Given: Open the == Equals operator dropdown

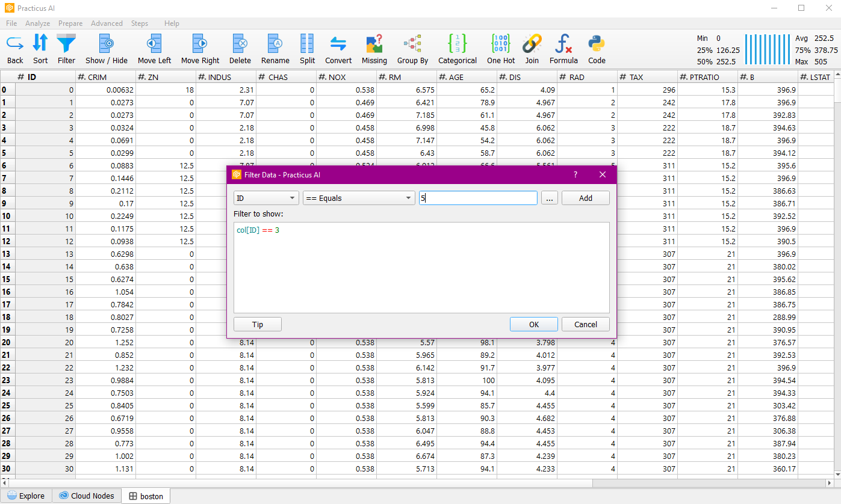Looking at the screenshot, I should coord(359,198).
